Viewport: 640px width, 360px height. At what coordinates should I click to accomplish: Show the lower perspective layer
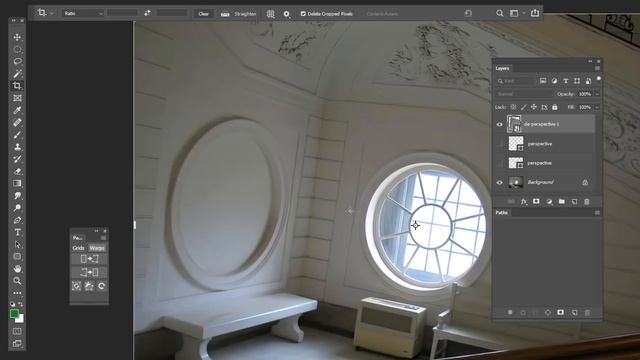(x=500, y=163)
